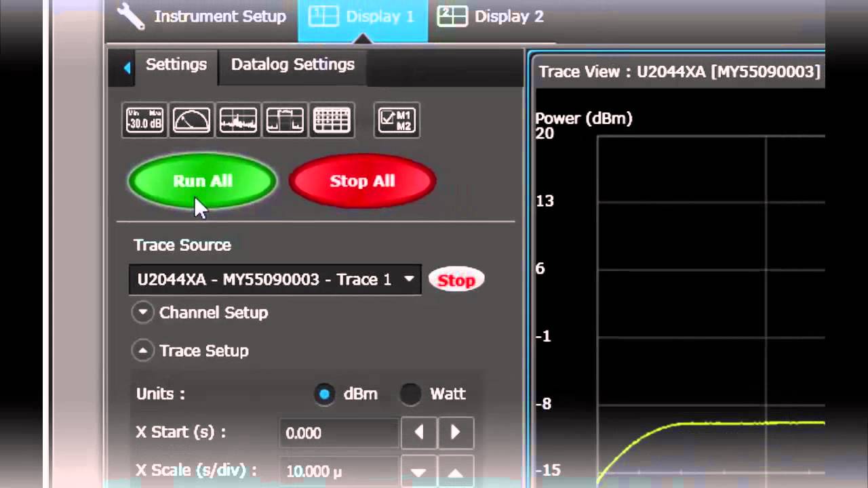
Task: Open the Trace Source dropdown
Action: coord(275,280)
